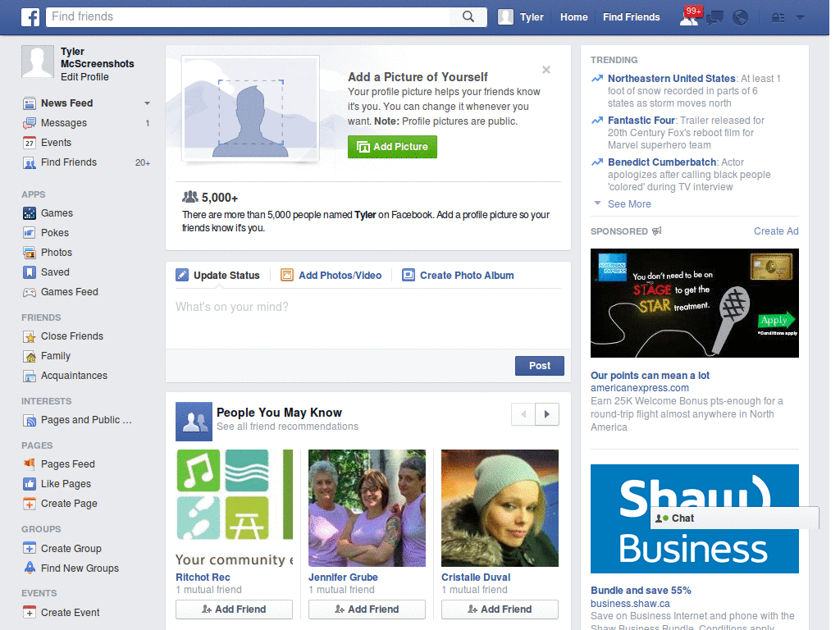Click the Find Friends sidebar icon
The height and width of the screenshot is (630, 840).
coord(29,162)
